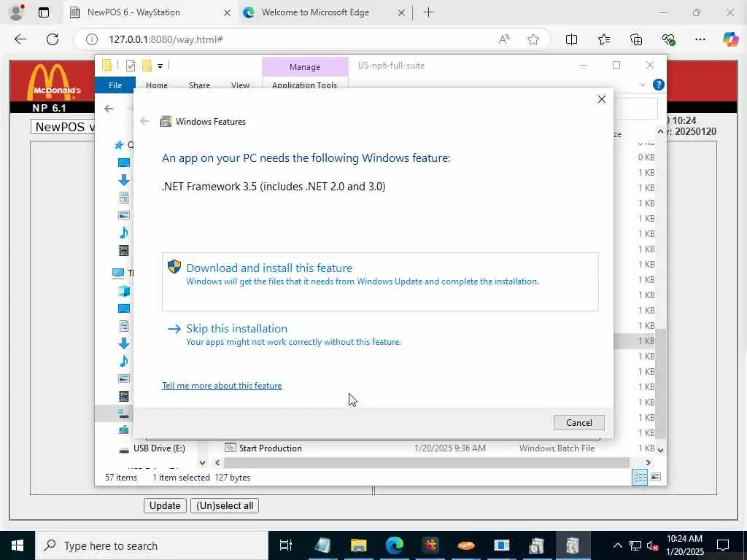Go back in File Explorer navigation
This screenshot has width=747, height=560.
[109, 109]
